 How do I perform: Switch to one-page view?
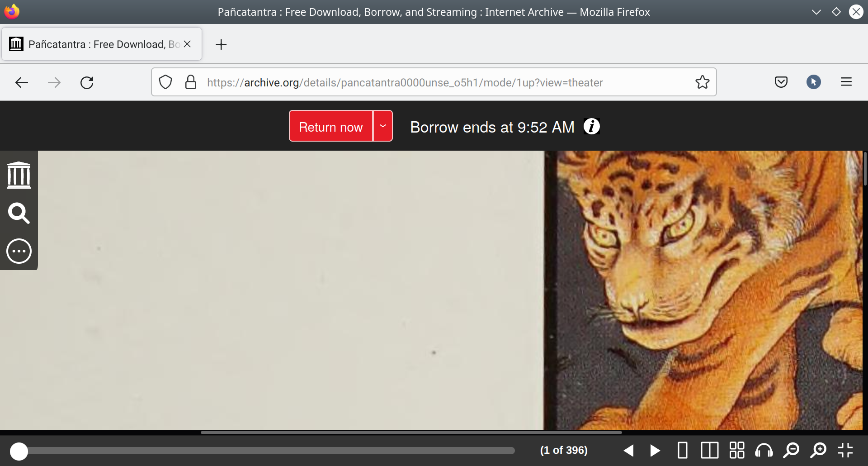(x=683, y=451)
